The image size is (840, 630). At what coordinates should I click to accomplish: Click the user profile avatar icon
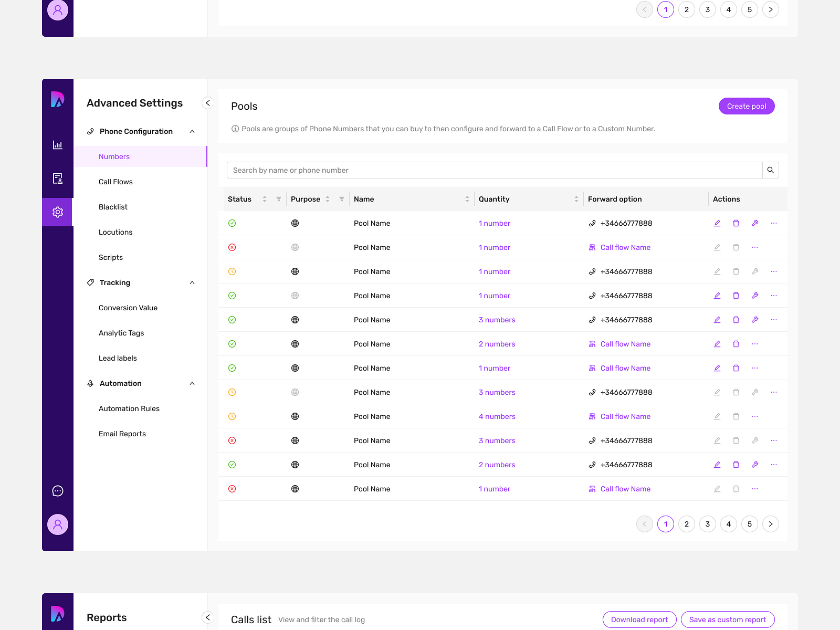[58, 524]
